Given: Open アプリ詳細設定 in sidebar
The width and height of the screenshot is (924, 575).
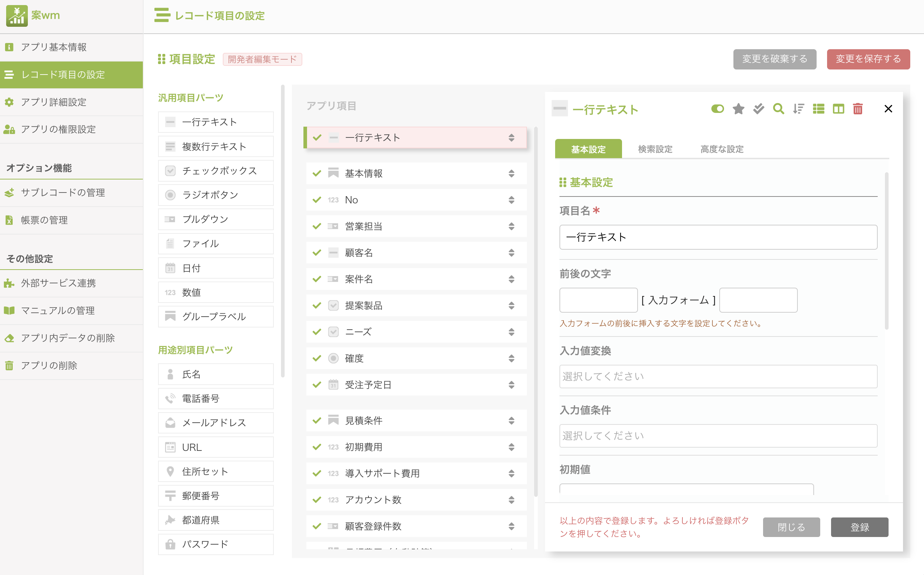Looking at the screenshot, I should click(72, 102).
